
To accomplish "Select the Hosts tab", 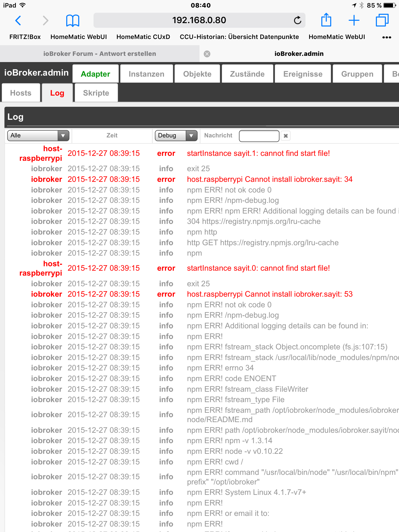I will (21, 93).
